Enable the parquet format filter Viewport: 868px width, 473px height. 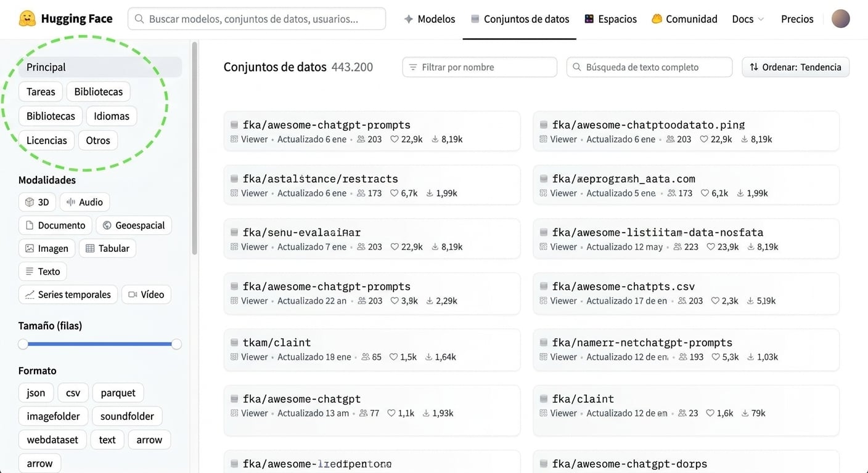[118, 392]
